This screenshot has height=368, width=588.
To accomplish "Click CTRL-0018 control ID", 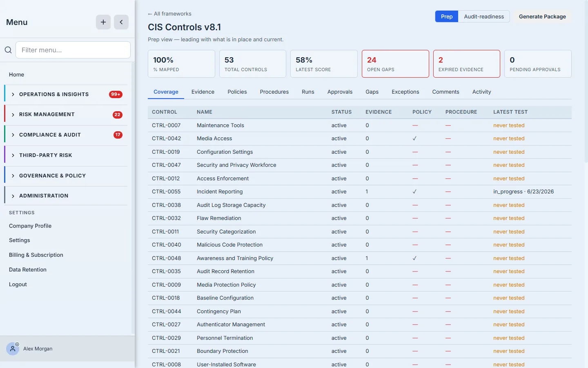I will click(166, 298).
